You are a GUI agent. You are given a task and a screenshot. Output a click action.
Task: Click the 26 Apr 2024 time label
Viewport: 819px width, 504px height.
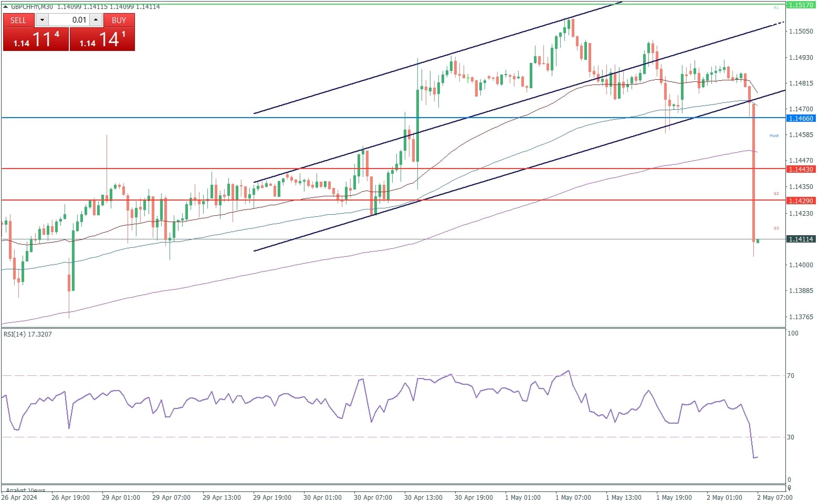19,497
